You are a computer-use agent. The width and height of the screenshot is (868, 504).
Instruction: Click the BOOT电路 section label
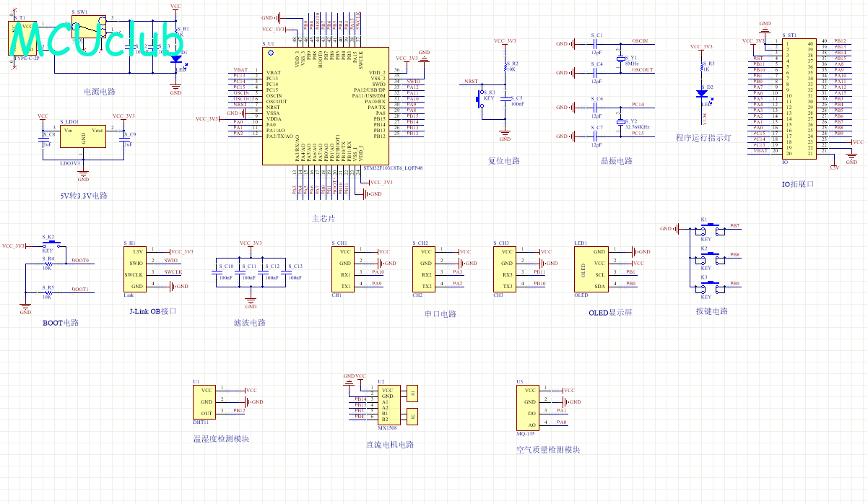click(x=61, y=323)
